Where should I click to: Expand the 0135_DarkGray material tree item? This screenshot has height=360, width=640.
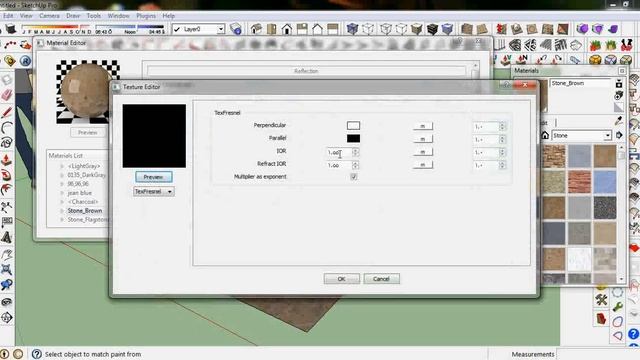[x=62, y=175]
